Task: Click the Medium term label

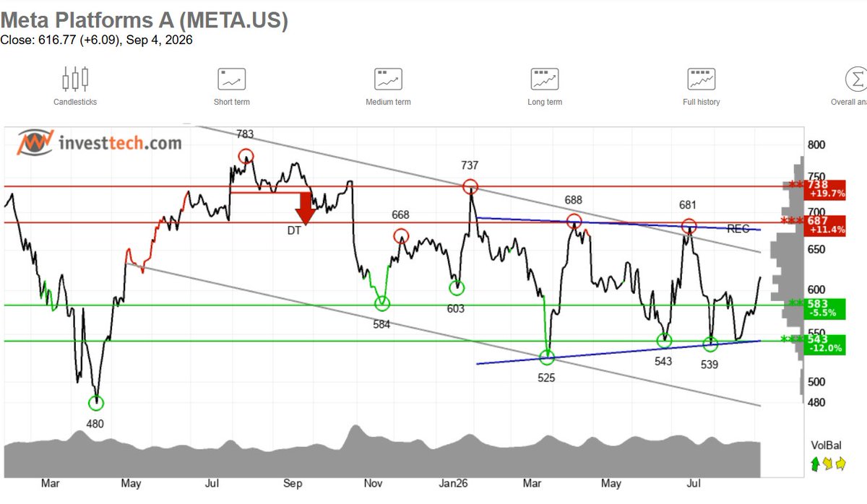Action: [388, 102]
